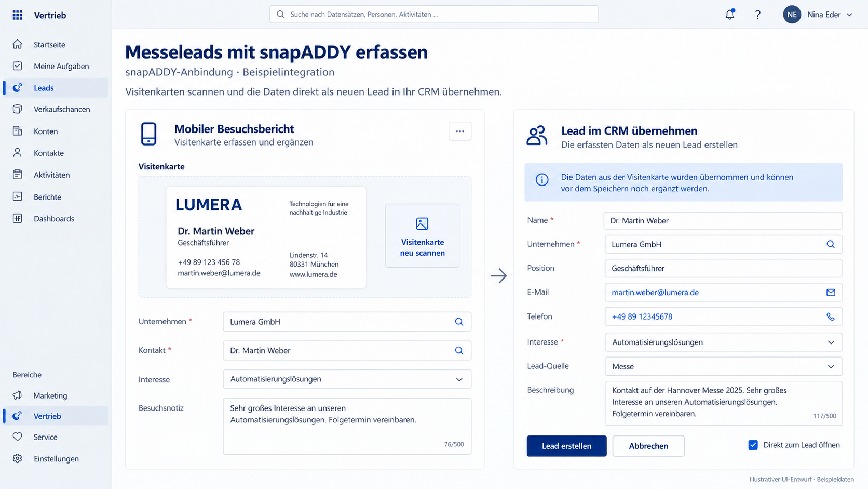The height and width of the screenshot is (489, 868).
Task: Click the Dashboards sidebar icon
Action: point(18,218)
